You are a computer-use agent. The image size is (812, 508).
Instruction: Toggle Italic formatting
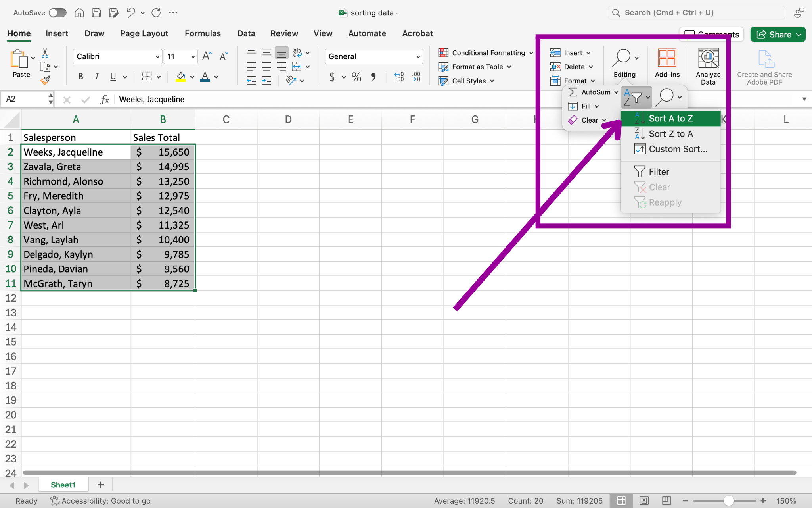97,77
